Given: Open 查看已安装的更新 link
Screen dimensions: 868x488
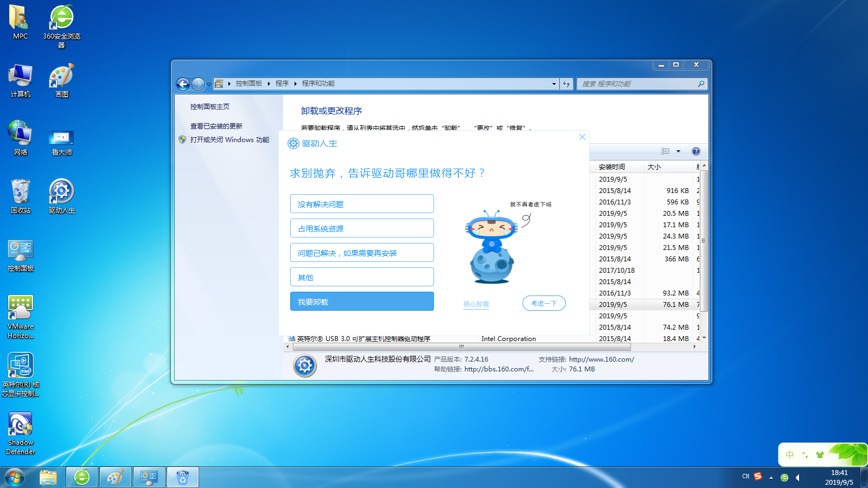Looking at the screenshot, I should (x=216, y=126).
